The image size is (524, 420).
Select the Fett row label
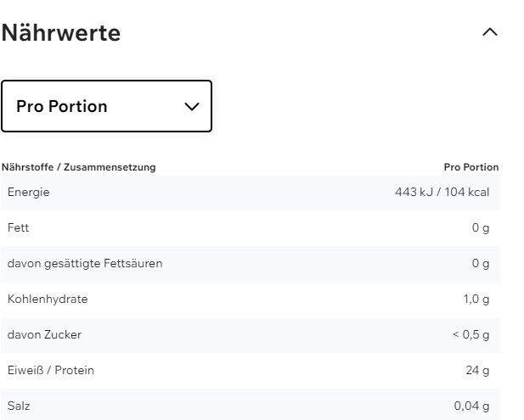click(19, 228)
